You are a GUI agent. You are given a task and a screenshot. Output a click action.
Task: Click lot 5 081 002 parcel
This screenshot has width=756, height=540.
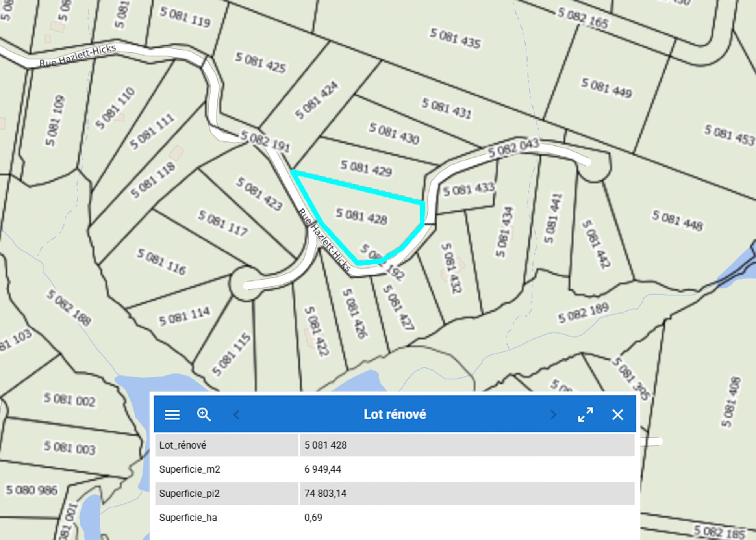tap(69, 400)
